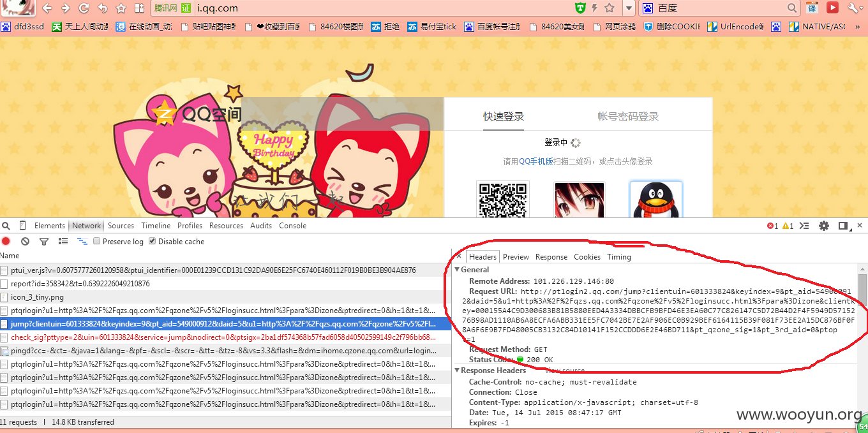The width and height of the screenshot is (868, 433).
Task: Clear the network log with the ban icon
Action: (x=25, y=241)
